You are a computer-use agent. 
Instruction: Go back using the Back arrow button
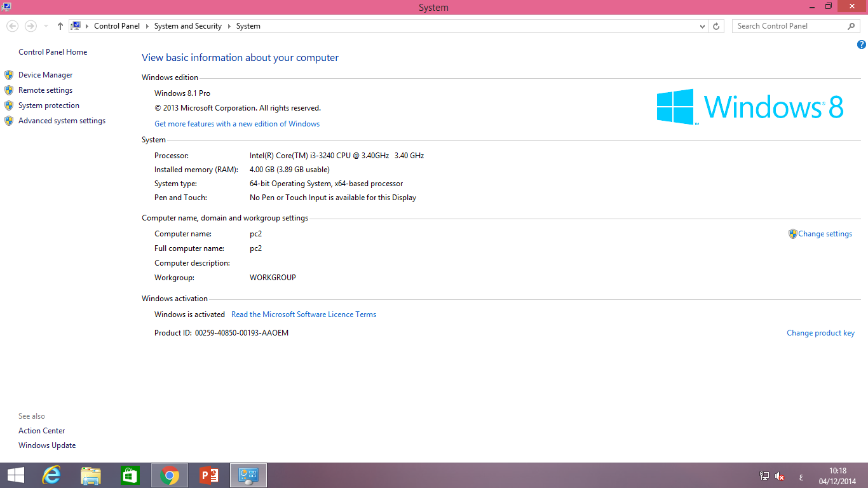(12, 26)
